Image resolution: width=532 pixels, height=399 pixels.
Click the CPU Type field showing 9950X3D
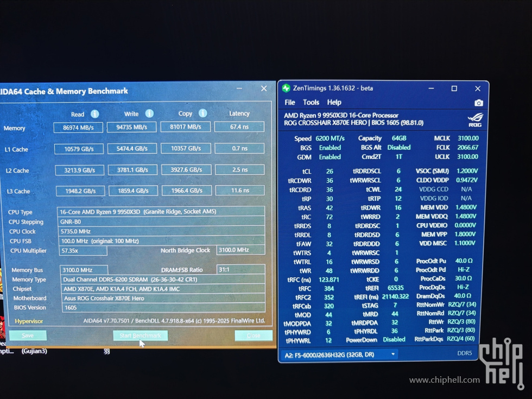[161, 211]
